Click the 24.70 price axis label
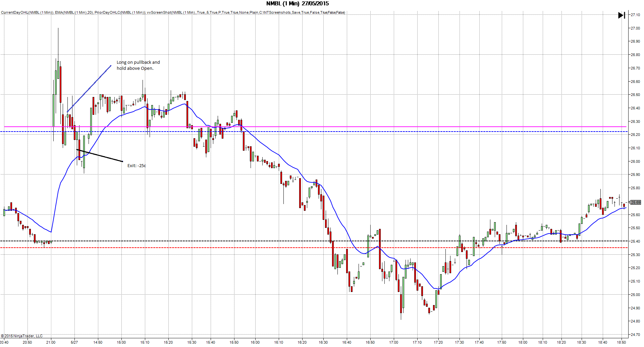Viewport: 644px width, 347px height. 635,335
